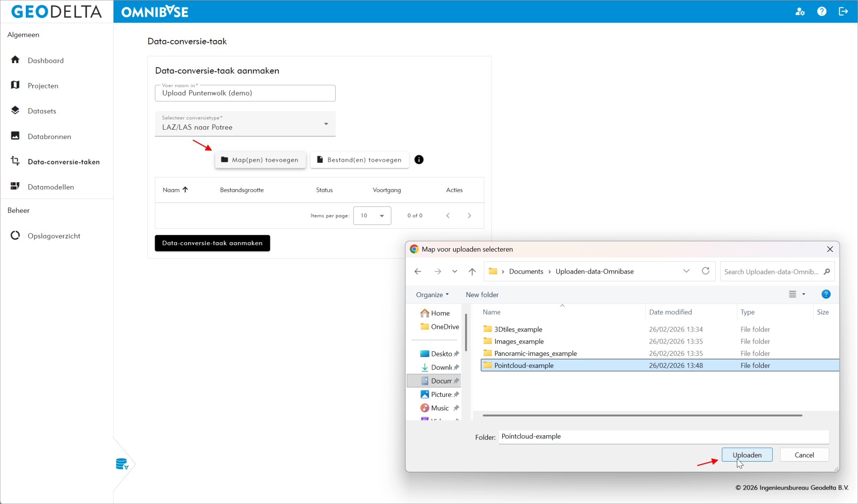The image size is (858, 504).
Task: Click the user settings icon in header
Action: pos(800,12)
